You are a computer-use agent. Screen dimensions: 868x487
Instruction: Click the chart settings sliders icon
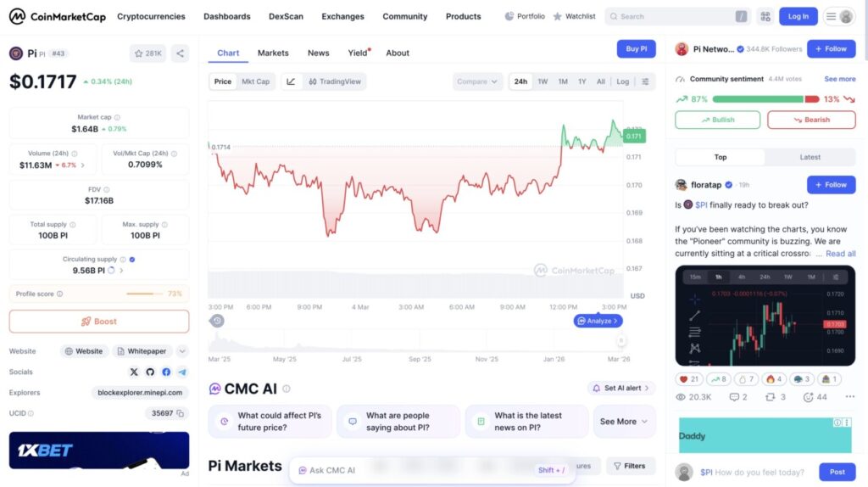646,81
